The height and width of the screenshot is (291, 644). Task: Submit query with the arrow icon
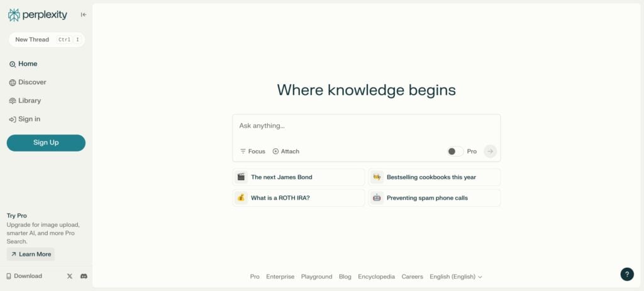490,151
